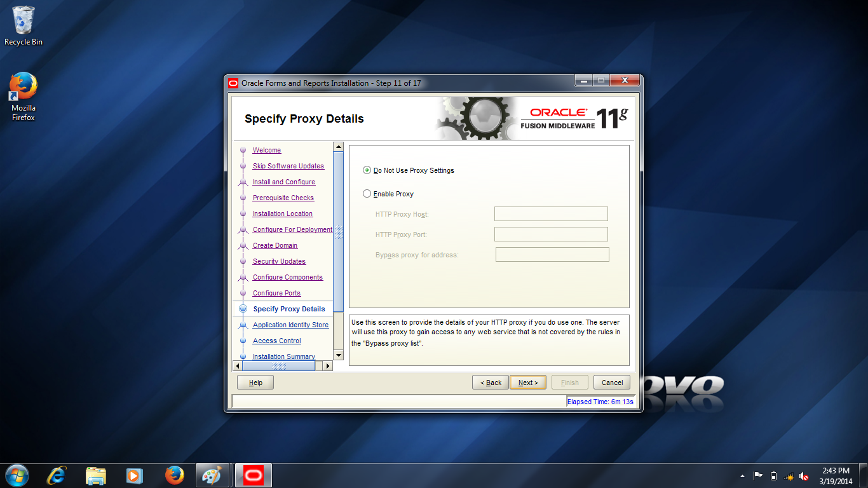868x488 pixels.
Task: Click step list scroll right arrow
Action: click(x=328, y=366)
